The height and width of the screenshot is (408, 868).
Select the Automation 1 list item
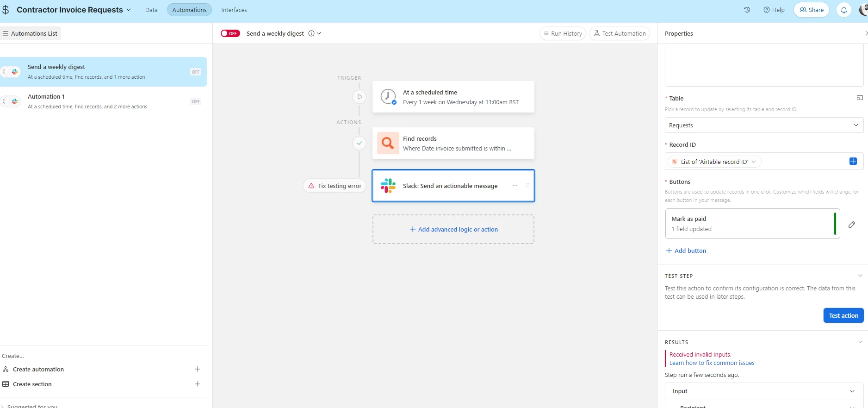click(x=103, y=101)
